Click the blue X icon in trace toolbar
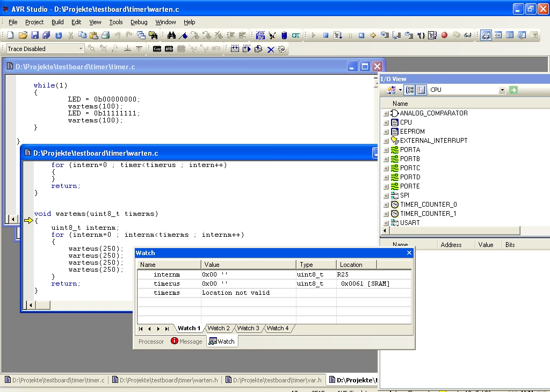 (x=271, y=49)
